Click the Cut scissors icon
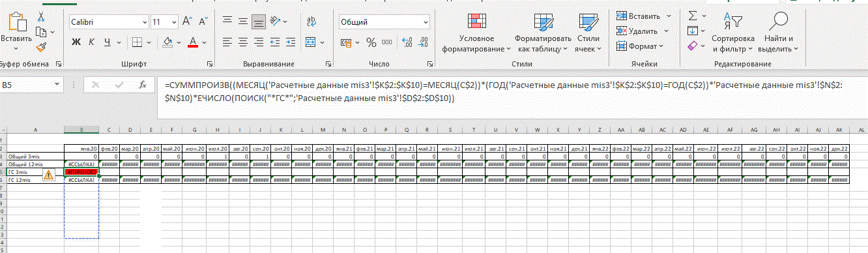The height and width of the screenshot is (253, 868). click(41, 17)
